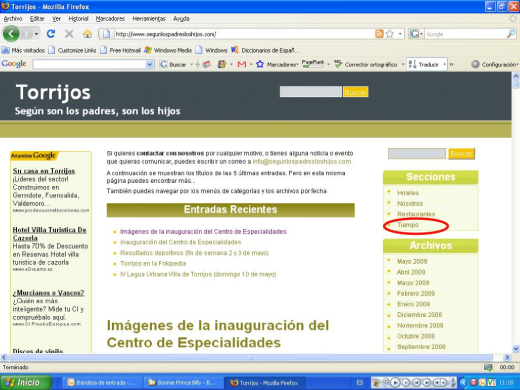The image size is (520, 390).
Task: Click the Gmail icon in Google toolbar
Action: 242,64
